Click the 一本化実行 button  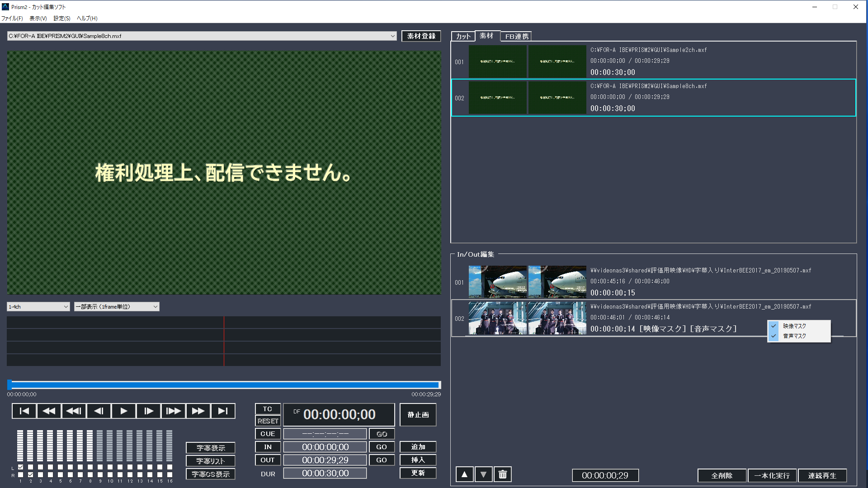(772, 475)
